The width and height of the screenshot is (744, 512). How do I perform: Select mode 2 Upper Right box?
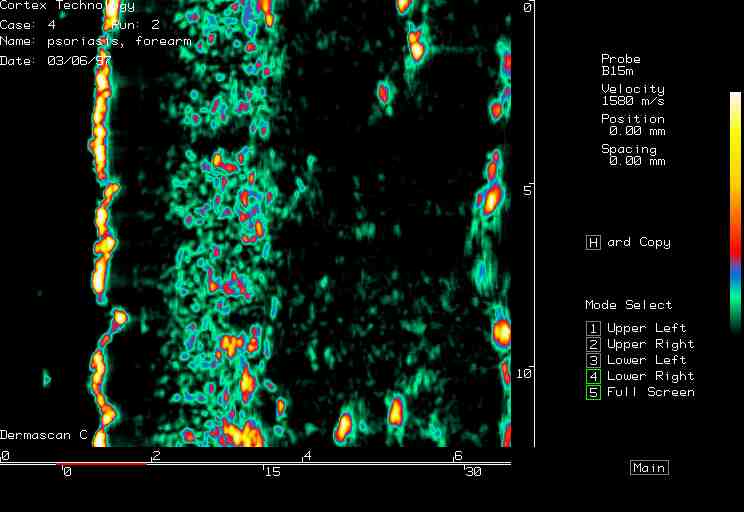593,344
